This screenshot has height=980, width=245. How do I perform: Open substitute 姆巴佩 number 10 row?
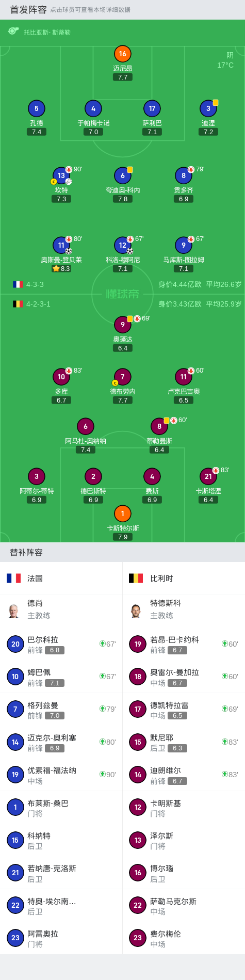point(61,677)
